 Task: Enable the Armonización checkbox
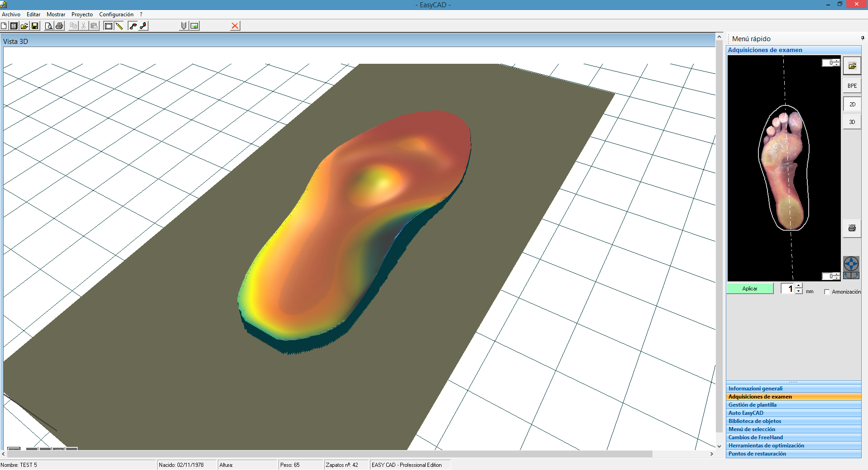(827, 292)
